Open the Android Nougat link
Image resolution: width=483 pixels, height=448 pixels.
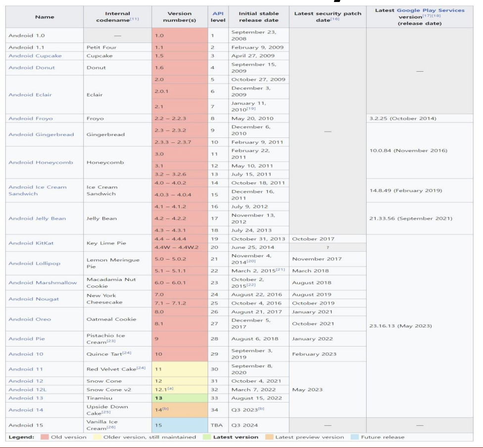34,299
